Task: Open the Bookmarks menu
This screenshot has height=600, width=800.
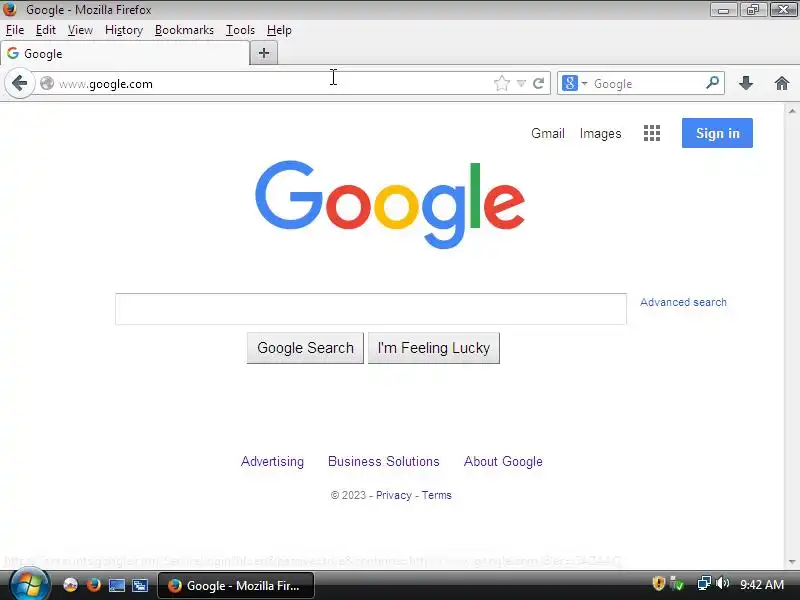Action: (184, 30)
